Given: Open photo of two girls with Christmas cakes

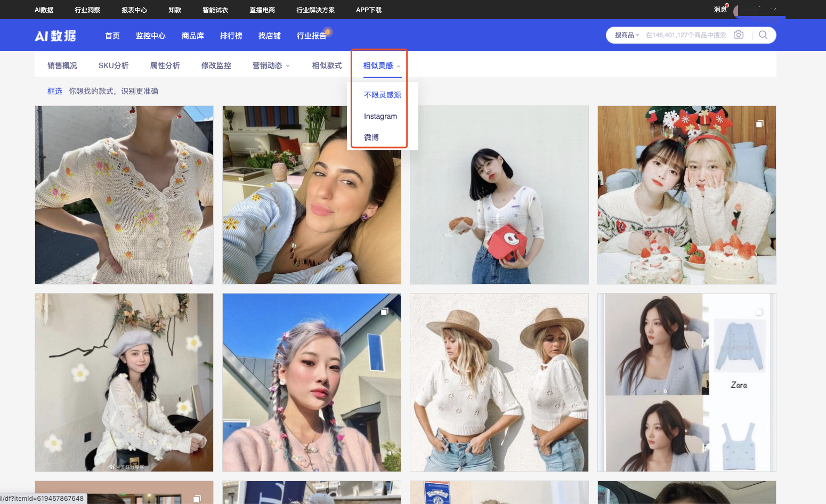Looking at the screenshot, I should [x=687, y=195].
